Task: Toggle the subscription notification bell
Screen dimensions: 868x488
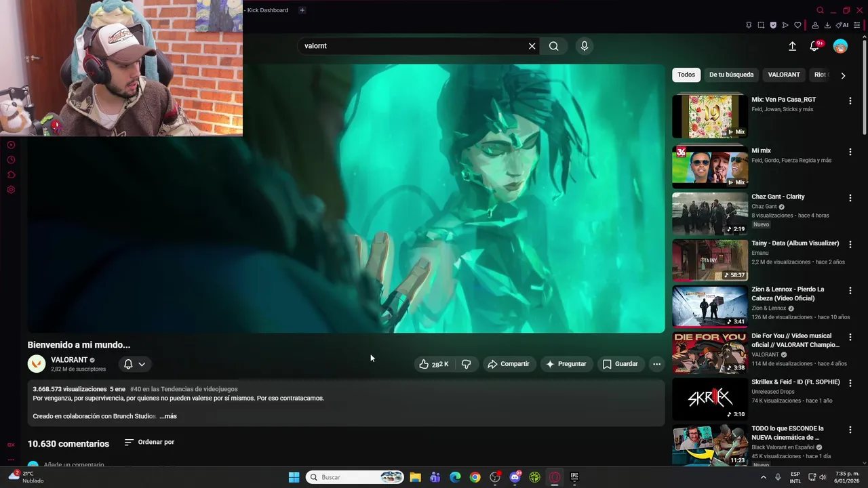Action: [x=128, y=364]
